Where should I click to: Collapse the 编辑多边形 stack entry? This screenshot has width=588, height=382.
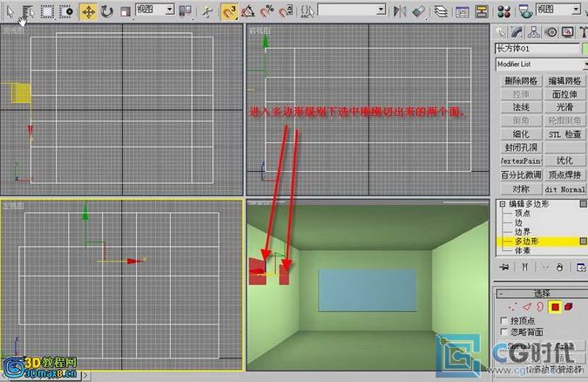[500, 202]
